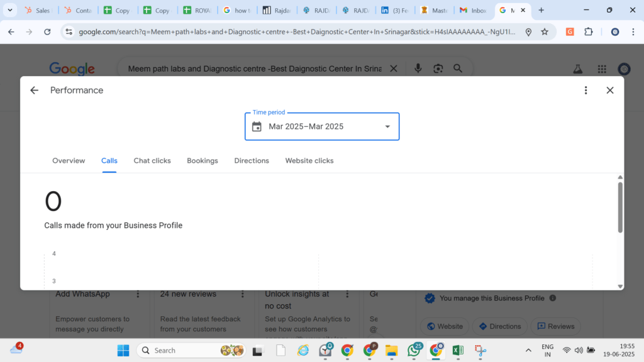Switch to the Gmail Inbox tab

tap(473, 10)
